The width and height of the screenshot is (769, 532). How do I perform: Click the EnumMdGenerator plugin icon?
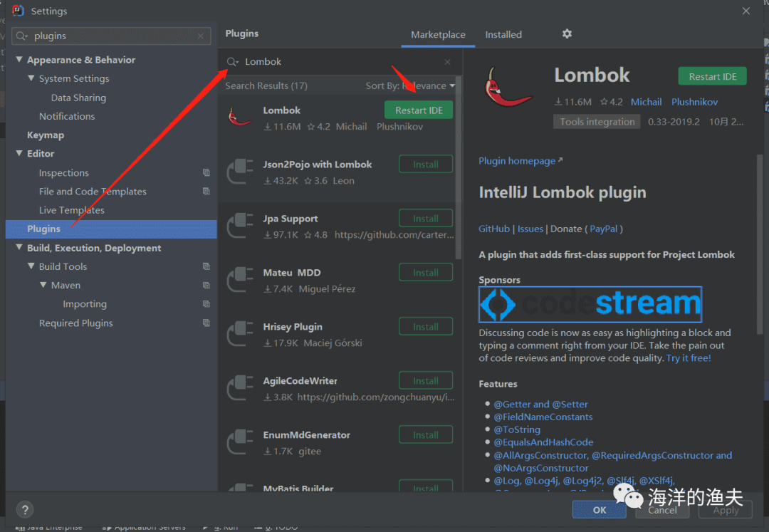coord(240,442)
